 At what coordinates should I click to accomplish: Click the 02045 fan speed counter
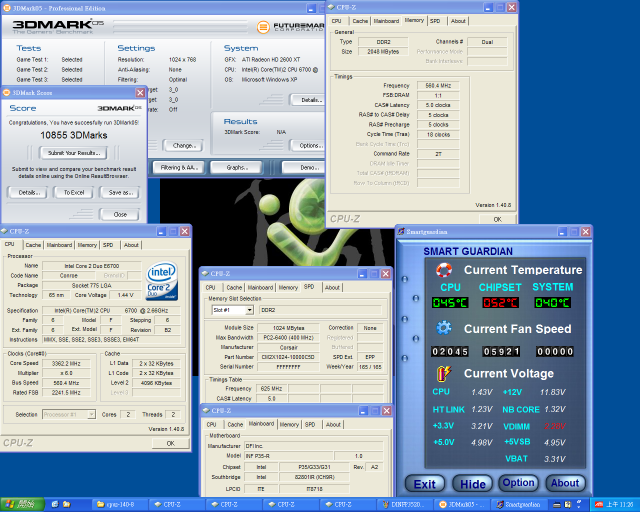pyautogui.click(x=450, y=351)
